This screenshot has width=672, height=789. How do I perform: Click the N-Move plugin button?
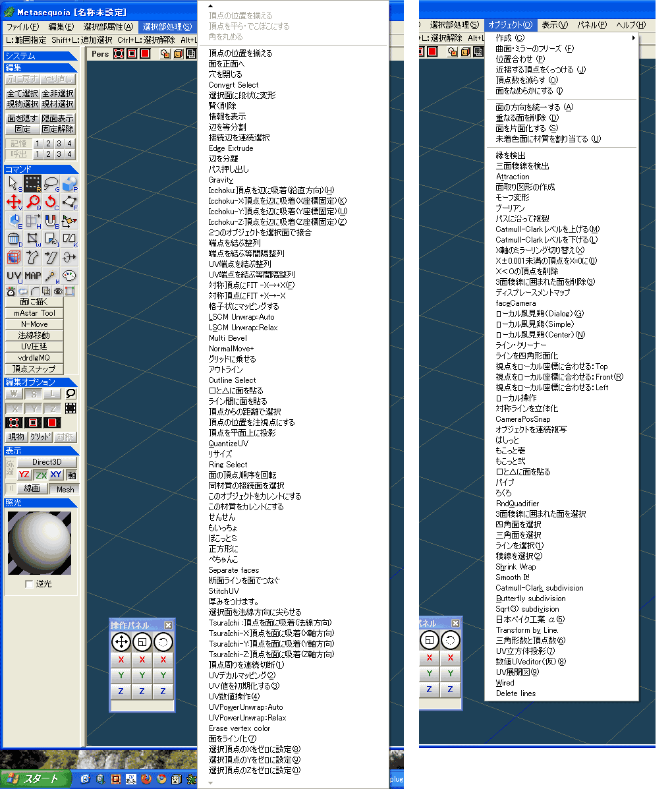34,324
